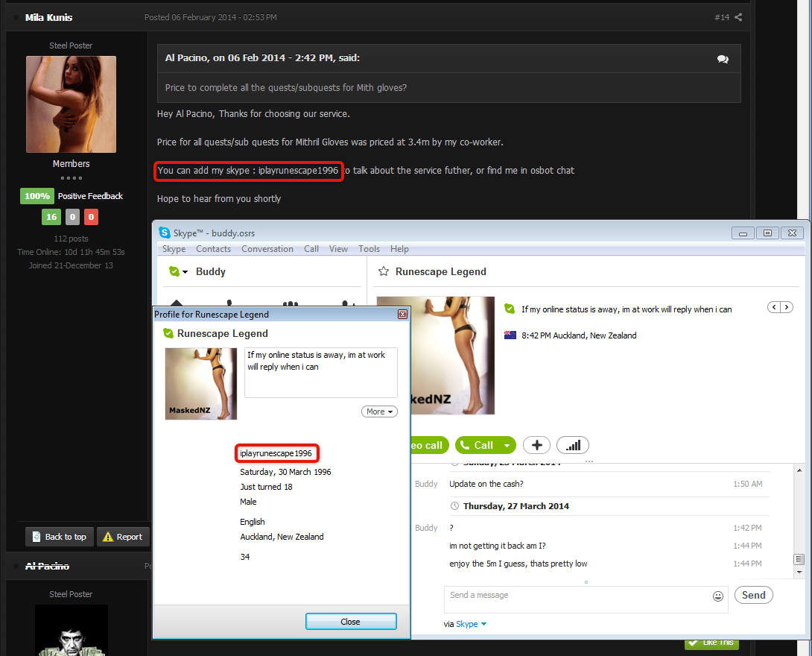This screenshot has height=656, width=812.
Task: Click the clock icon beside Thursday, 27 March 2014
Action: 454,505
